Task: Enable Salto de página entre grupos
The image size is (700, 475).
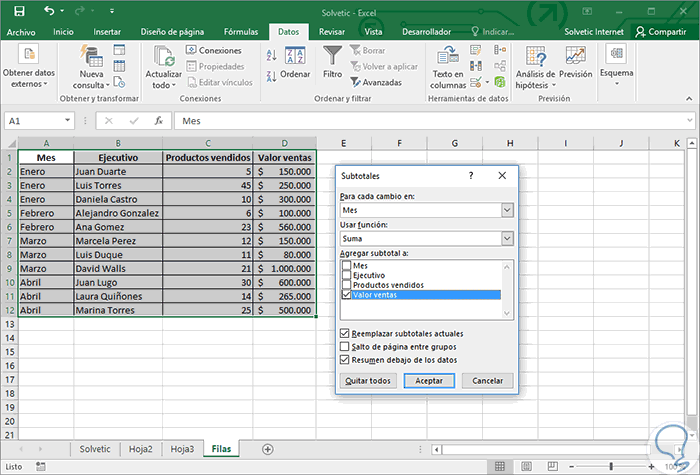Action: [x=345, y=346]
